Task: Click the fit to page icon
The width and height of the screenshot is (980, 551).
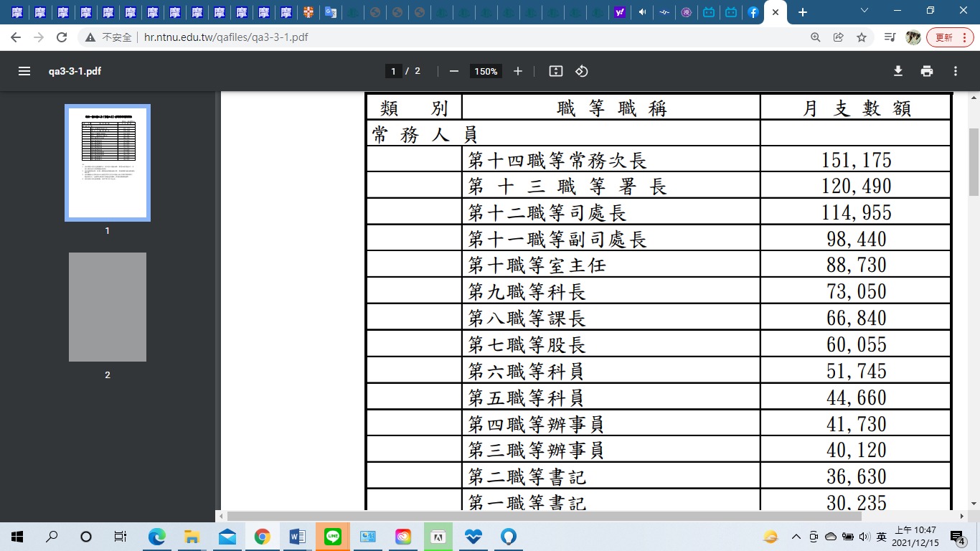Action: point(555,71)
